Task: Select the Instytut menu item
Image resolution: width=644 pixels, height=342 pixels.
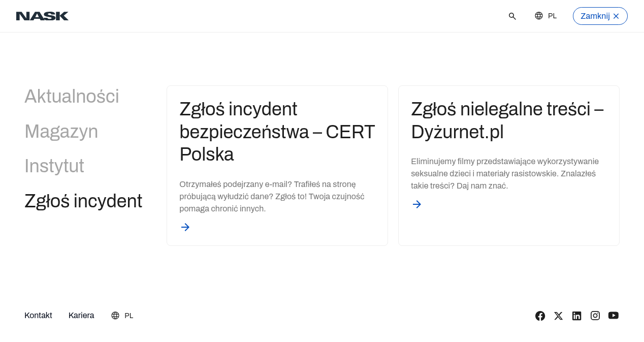Action: click(54, 166)
